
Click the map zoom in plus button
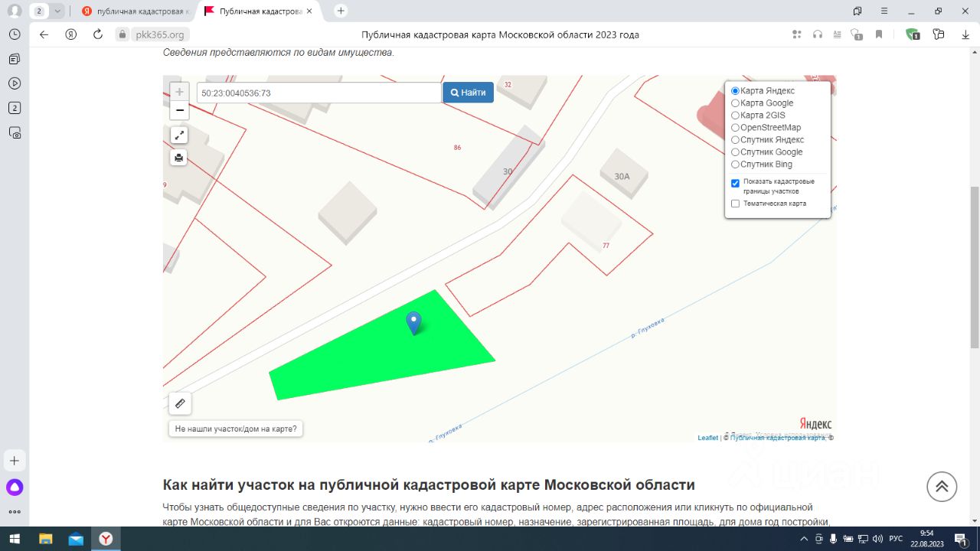(179, 92)
